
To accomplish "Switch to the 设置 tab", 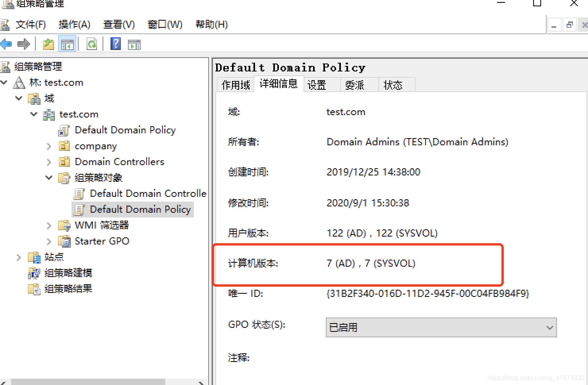I will pos(317,85).
